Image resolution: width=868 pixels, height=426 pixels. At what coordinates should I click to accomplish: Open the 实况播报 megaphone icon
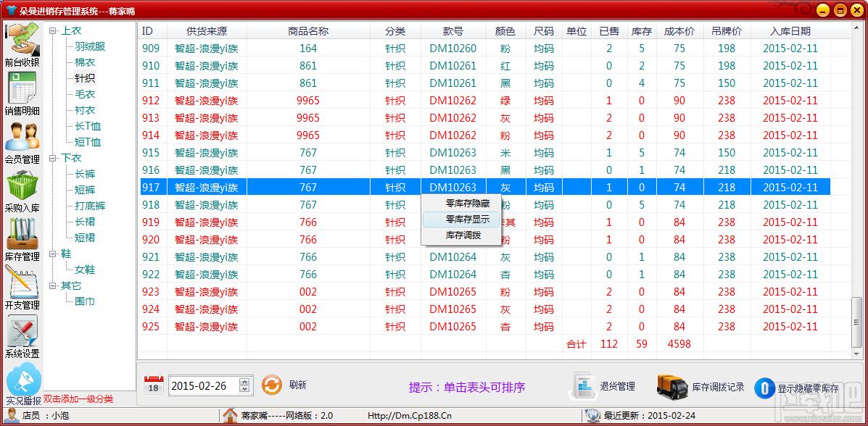22,380
